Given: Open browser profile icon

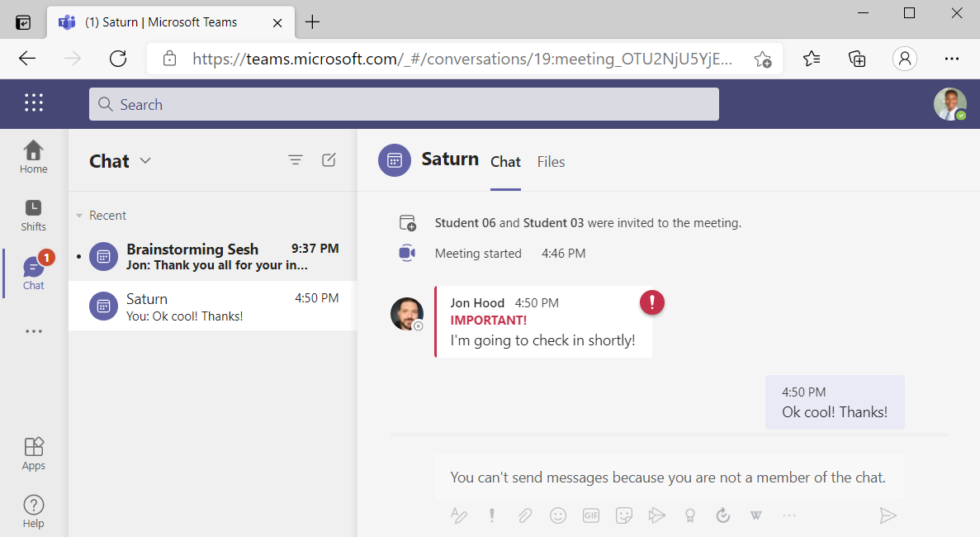Looking at the screenshot, I should tap(904, 59).
